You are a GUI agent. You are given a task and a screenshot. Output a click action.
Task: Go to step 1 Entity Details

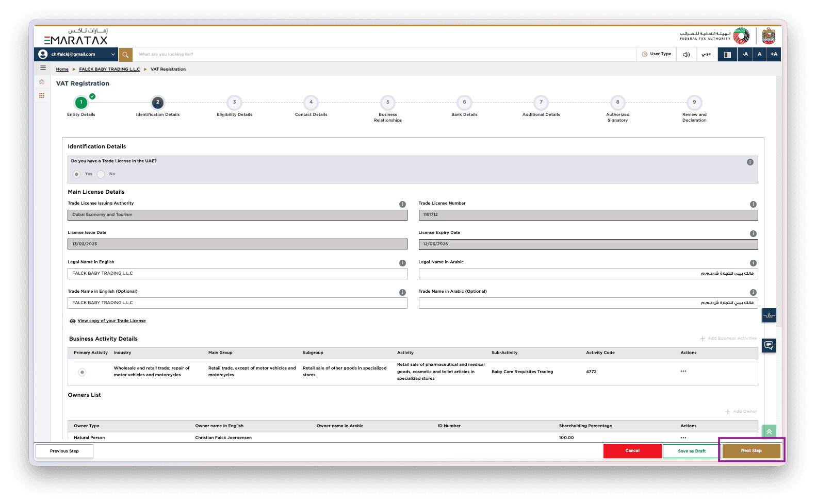click(x=81, y=103)
